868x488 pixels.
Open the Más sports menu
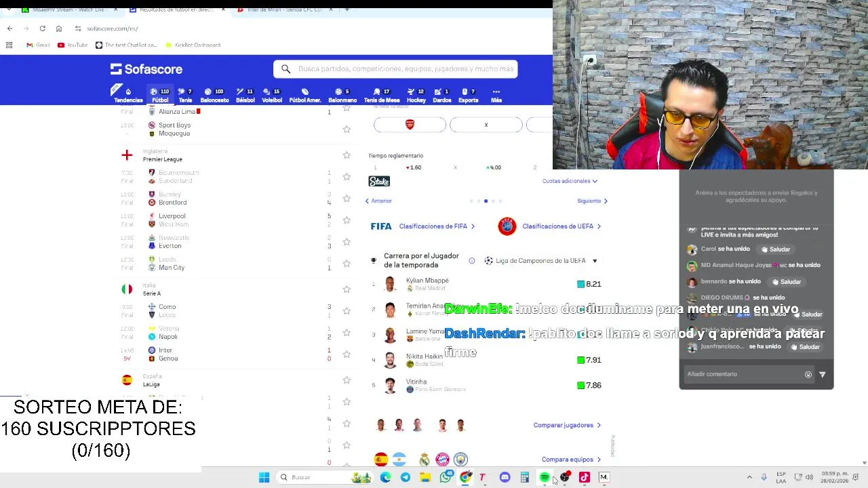pos(496,95)
